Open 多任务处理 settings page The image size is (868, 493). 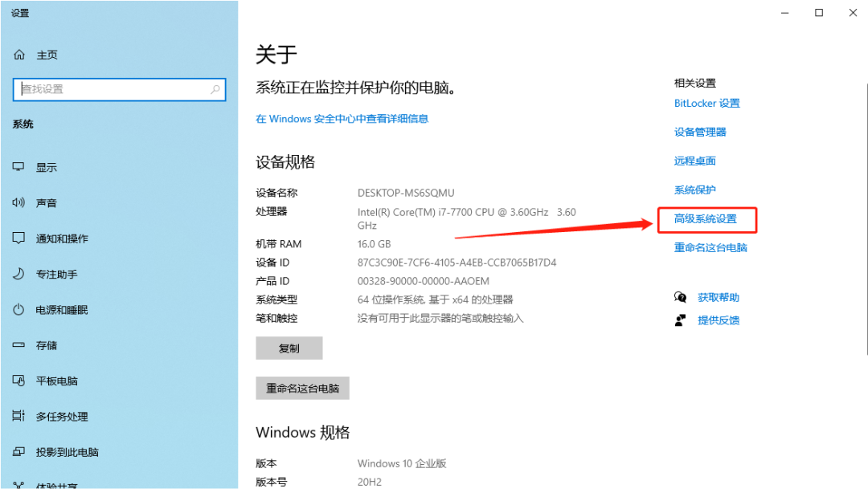coord(62,417)
